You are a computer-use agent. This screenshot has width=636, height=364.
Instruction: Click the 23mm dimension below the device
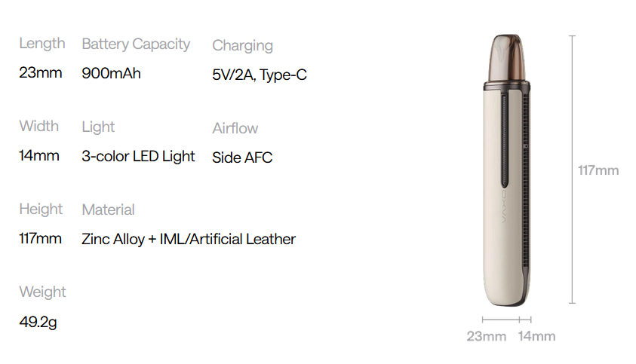coord(486,336)
